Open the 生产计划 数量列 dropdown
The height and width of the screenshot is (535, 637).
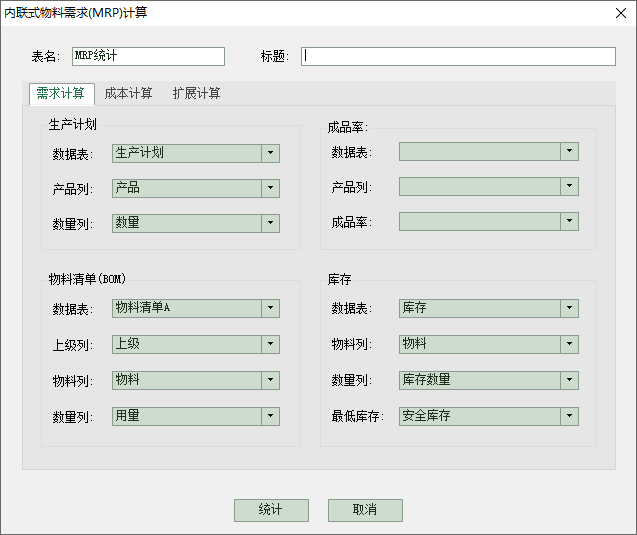click(x=270, y=223)
